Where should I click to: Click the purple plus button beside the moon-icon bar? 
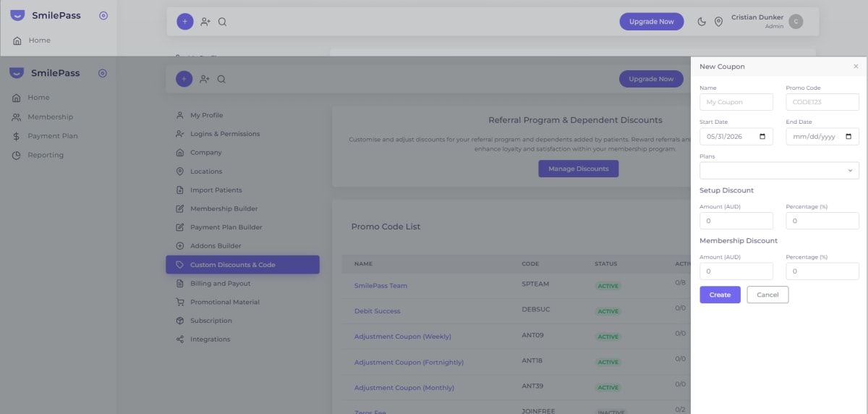[184, 22]
